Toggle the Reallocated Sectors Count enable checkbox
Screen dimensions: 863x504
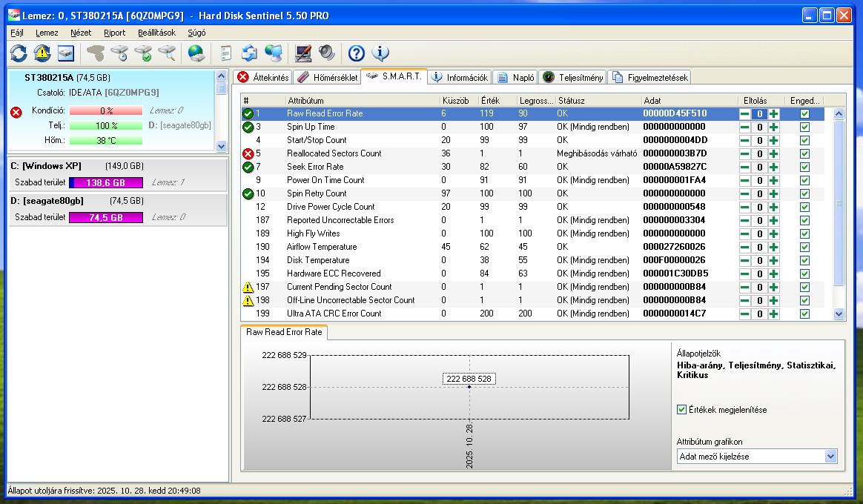coord(804,154)
